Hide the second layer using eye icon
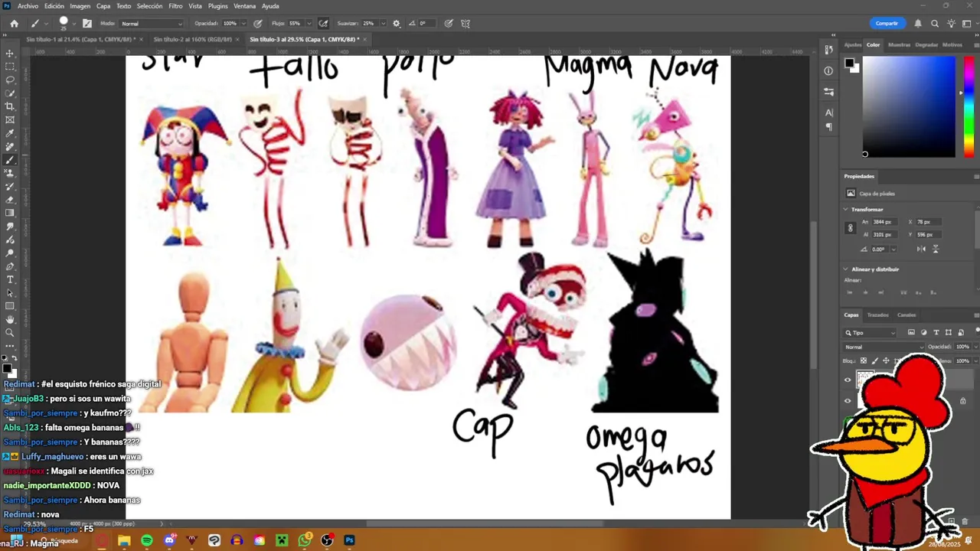This screenshot has width=980, height=551. tap(848, 400)
